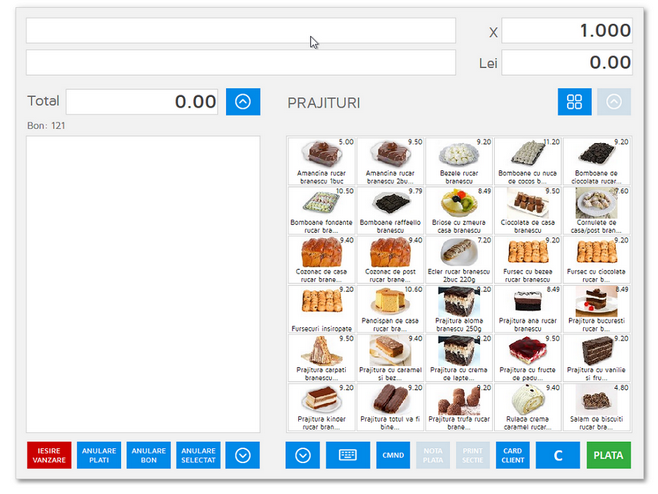Click the CARD CLIENT button
658x494 pixels.
tap(510, 455)
